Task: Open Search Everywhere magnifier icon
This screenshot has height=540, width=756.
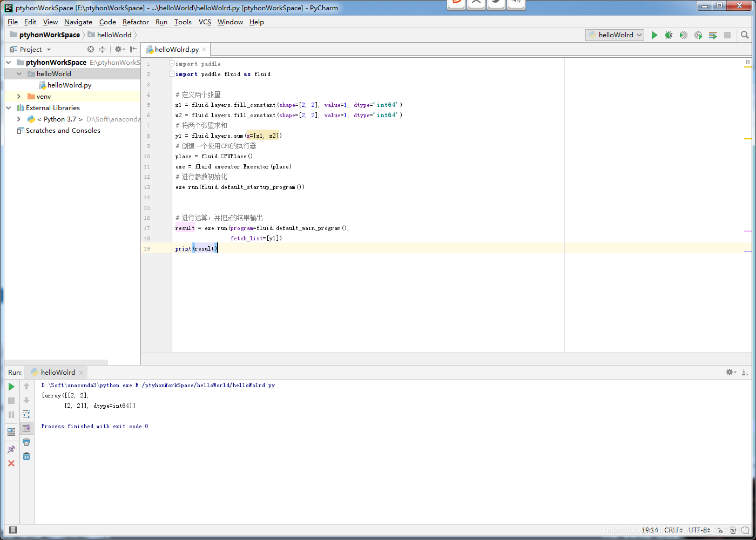Action: [745, 35]
